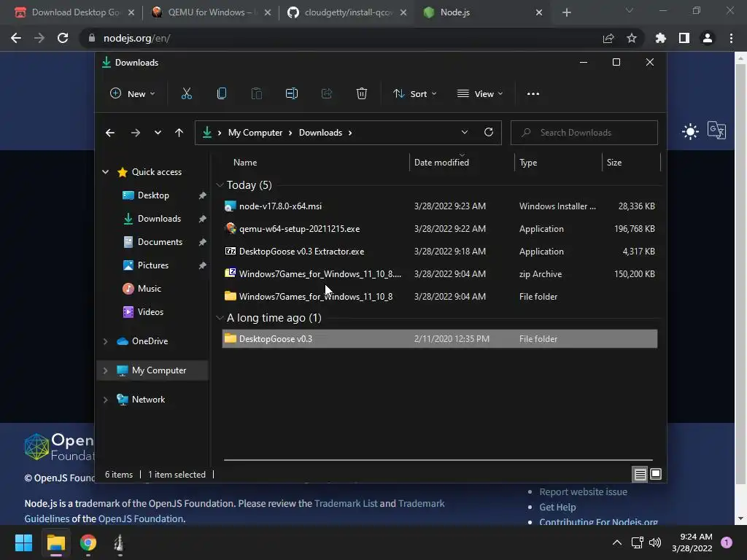This screenshot has height=560, width=747.
Task: Click the Copy icon in the toolbar
Action: coord(222,94)
